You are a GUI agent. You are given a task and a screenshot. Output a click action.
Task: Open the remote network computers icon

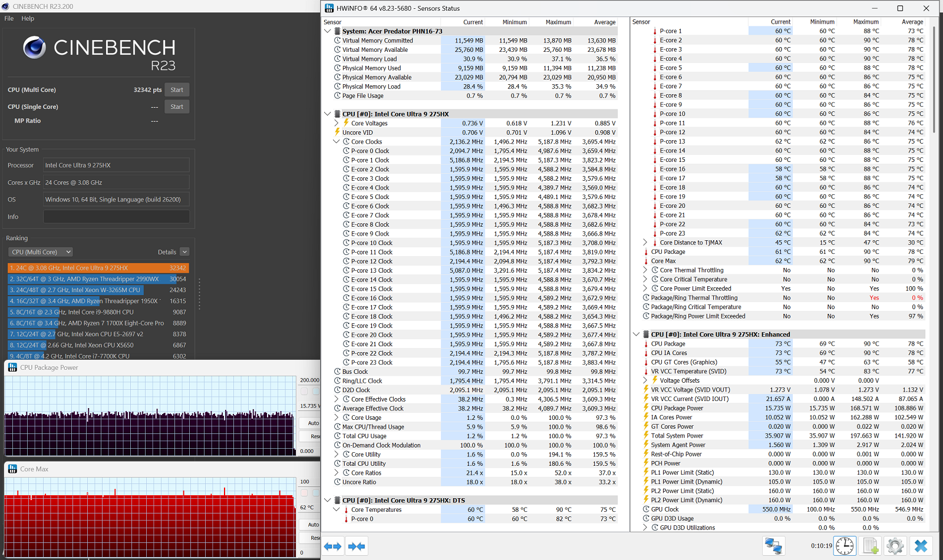(773, 546)
